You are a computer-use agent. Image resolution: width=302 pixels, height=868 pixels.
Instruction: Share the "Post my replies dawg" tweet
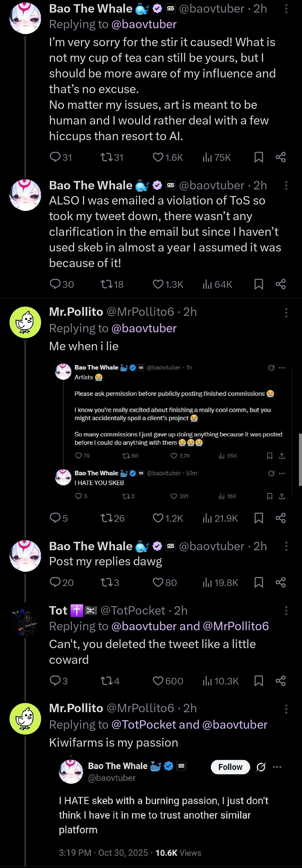280,582
